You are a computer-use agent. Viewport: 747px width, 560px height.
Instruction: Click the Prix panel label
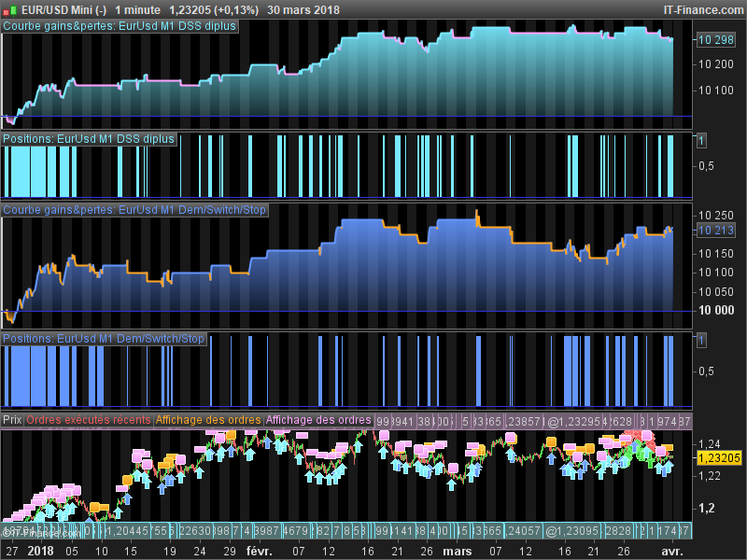(12, 420)
